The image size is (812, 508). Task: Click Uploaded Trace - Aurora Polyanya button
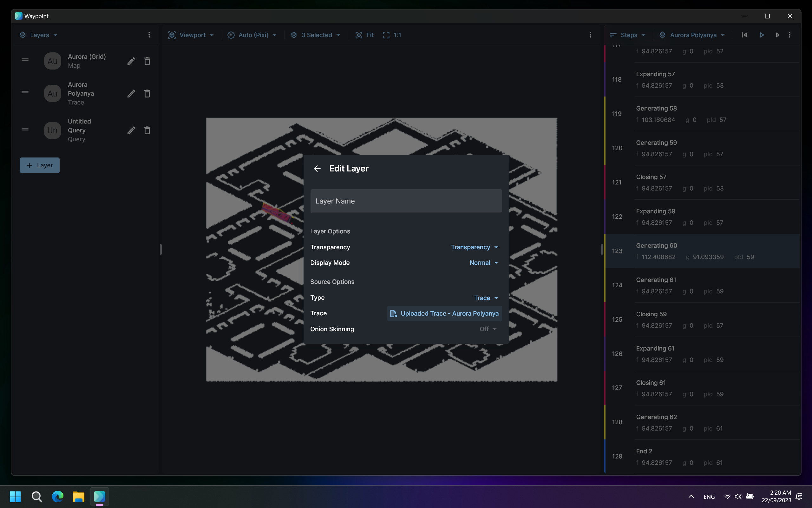[444, 313]
